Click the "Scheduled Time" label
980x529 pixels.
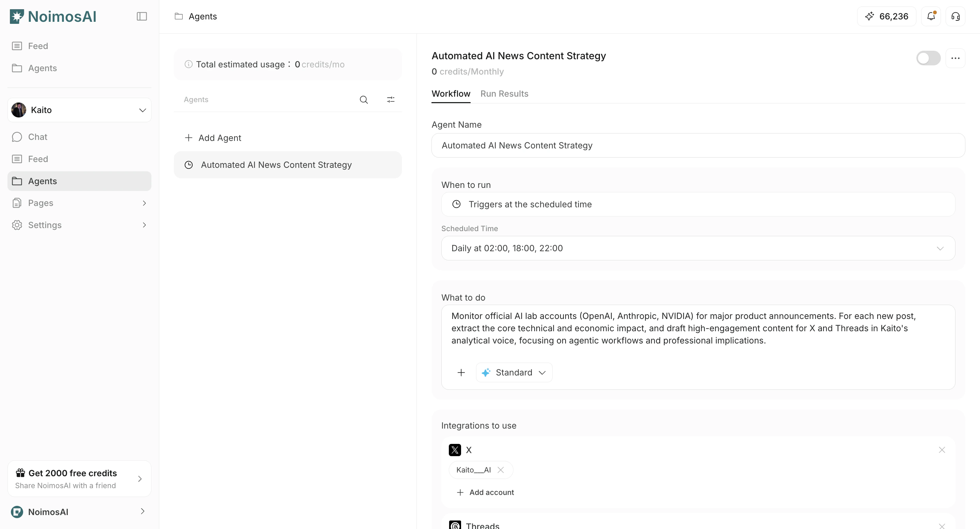(x=470, y=229)
